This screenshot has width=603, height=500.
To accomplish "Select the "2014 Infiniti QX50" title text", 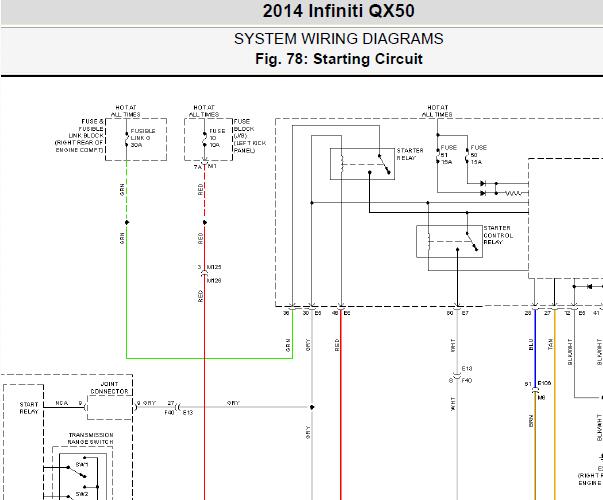I will [338, 11].
